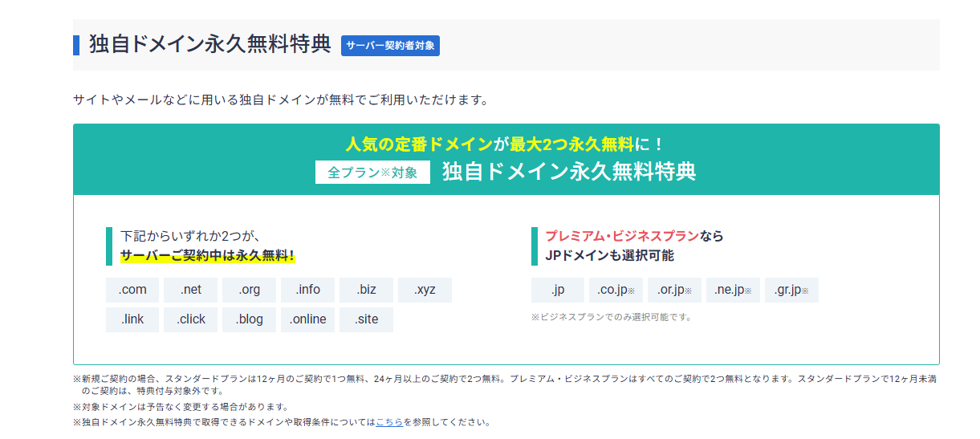Screen dimensions: 980x439
Task: Select the .org domain chip
Action: point(249,290)
